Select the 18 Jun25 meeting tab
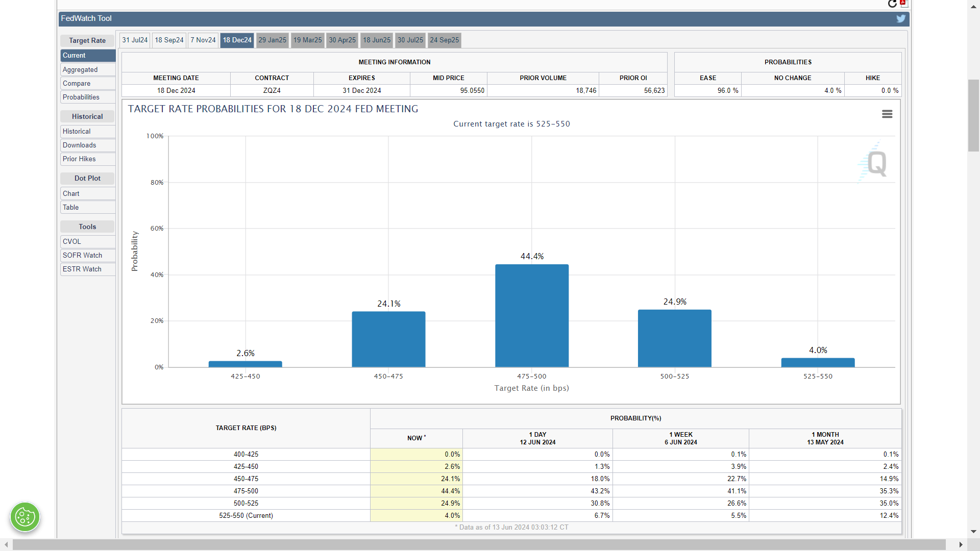Screen dimensions: 980x551 pyautogui.click(x=377, y=40)
